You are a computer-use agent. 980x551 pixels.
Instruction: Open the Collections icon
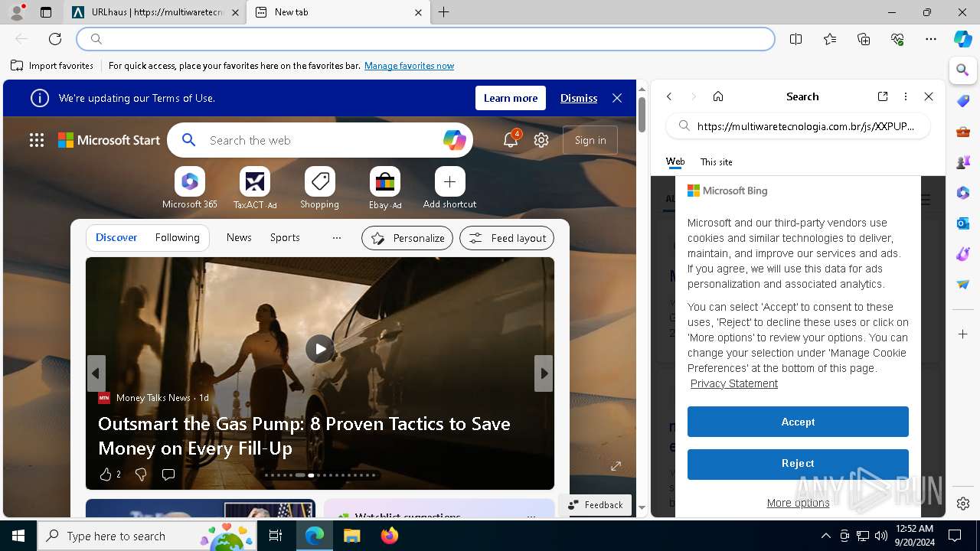click(x=864, y=39)
